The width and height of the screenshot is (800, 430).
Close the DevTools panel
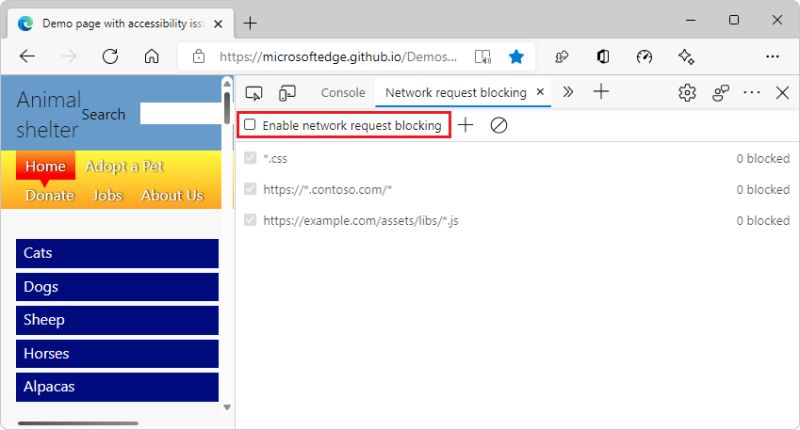coord(782,93)
